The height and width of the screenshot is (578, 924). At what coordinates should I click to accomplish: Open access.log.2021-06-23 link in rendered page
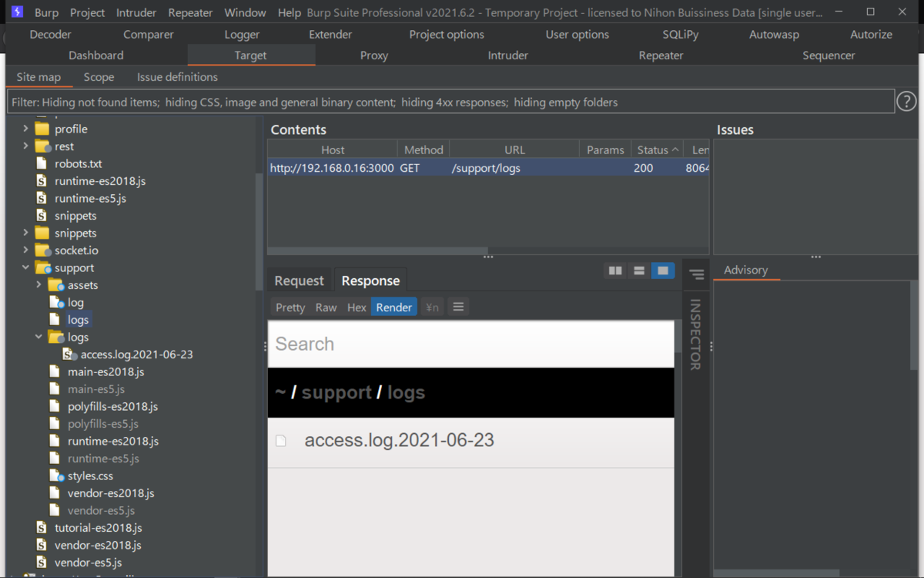(x=399, y=440)
